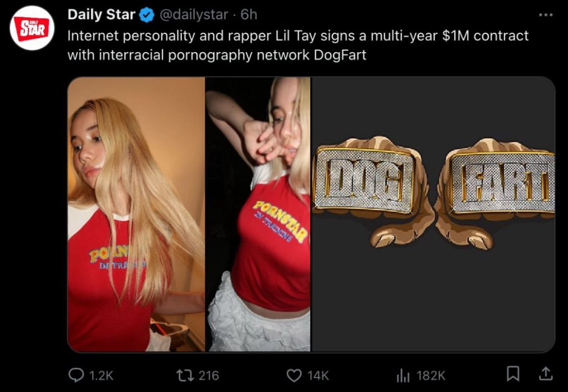Click the 14K likes count
The height and width of the screenshot is (392, 568).
pyautogui.click(x=318, y=376)
